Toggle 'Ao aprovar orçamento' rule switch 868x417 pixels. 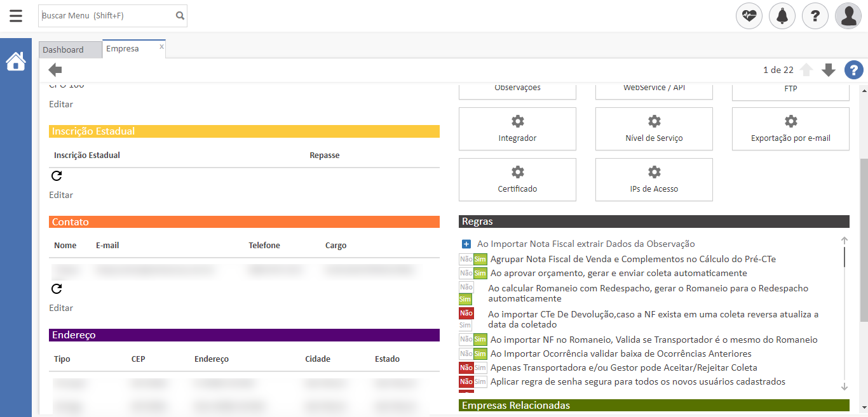473,273
